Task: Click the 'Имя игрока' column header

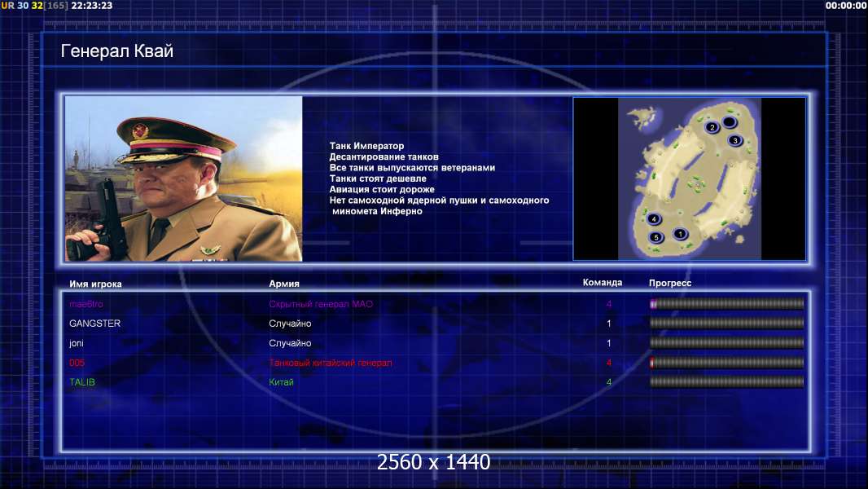Action: [95, 284]
